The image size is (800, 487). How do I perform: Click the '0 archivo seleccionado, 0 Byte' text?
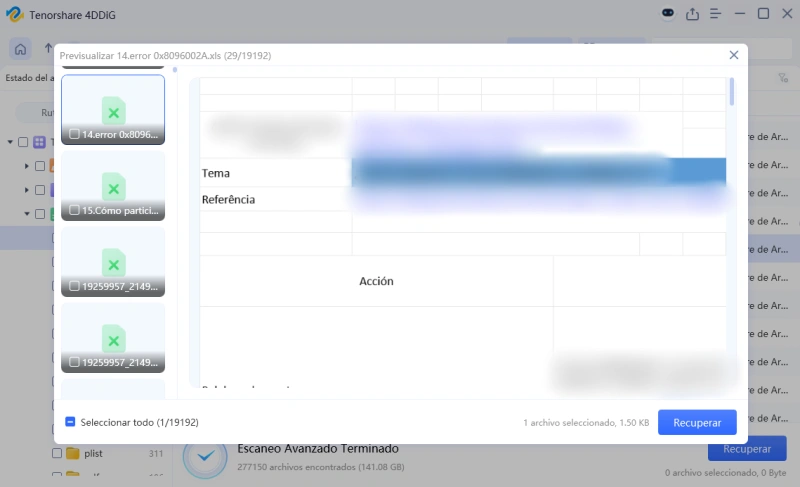click(x=726, y=473)
